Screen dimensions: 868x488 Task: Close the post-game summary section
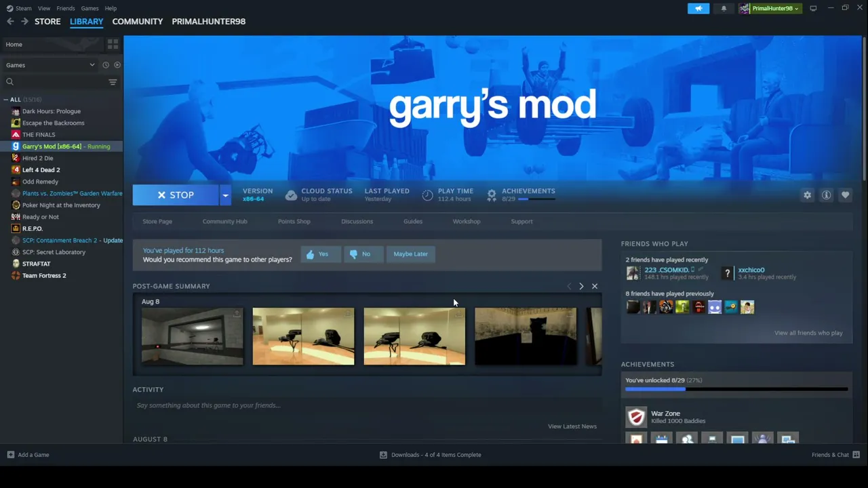click(x=595, y=287)
